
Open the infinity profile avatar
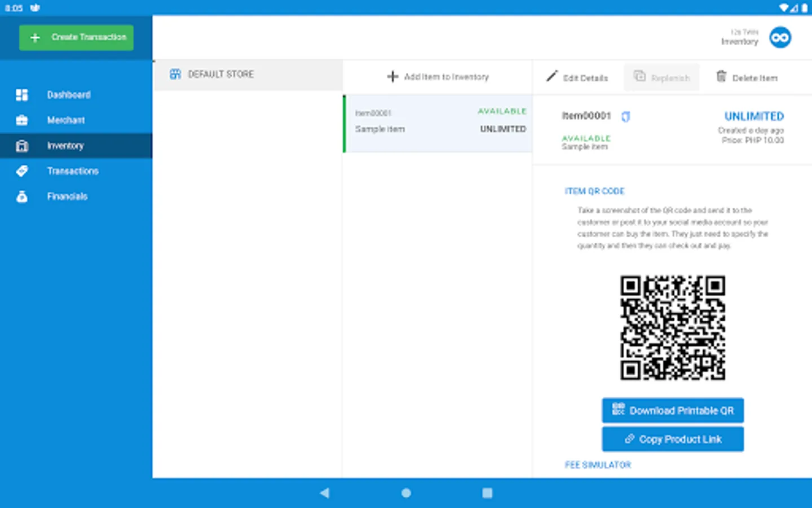point(780,38)
